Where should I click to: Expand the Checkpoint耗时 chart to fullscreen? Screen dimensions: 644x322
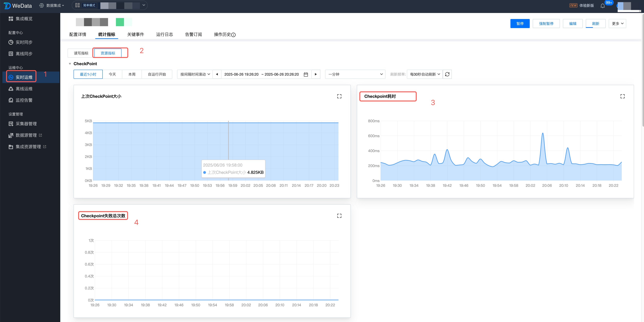pyautogui.click(x=622, y=96)
